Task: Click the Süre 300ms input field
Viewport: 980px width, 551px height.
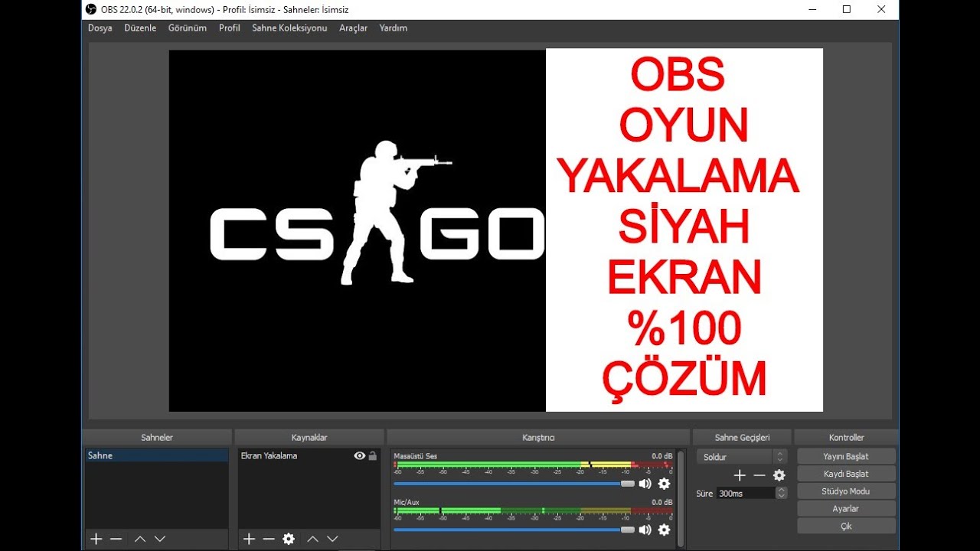Action: point(746,494)
